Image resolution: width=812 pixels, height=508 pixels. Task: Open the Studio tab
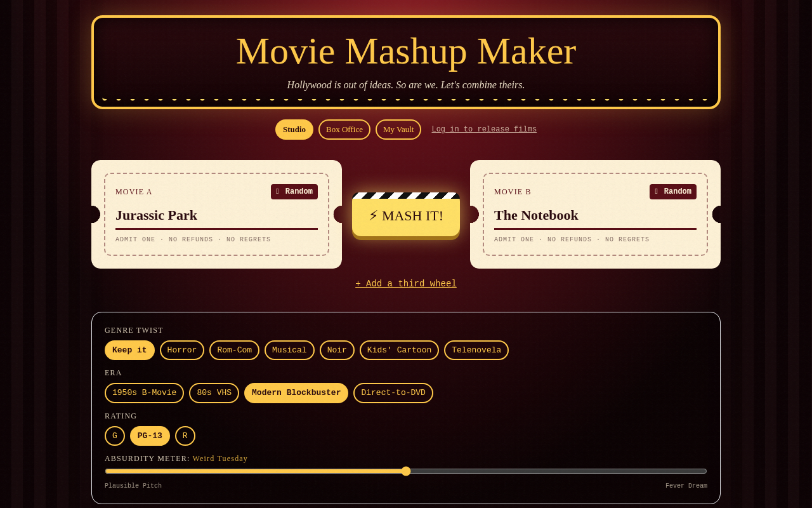294,130
